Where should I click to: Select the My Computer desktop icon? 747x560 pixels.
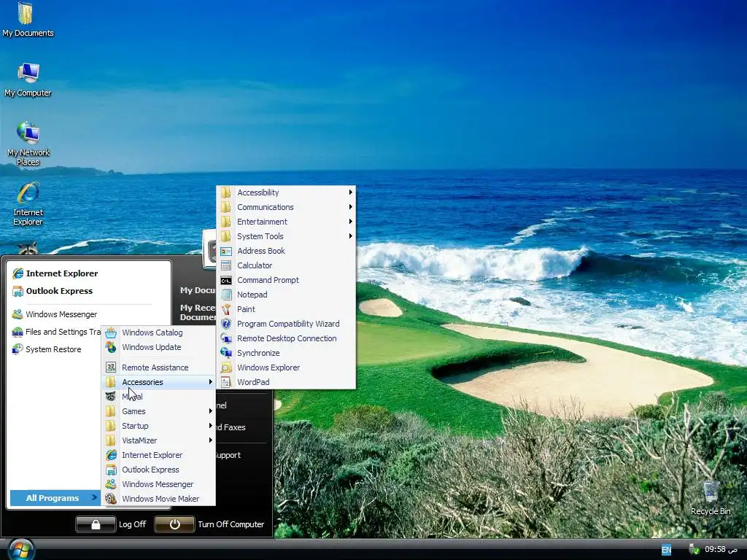pos(28,79)
